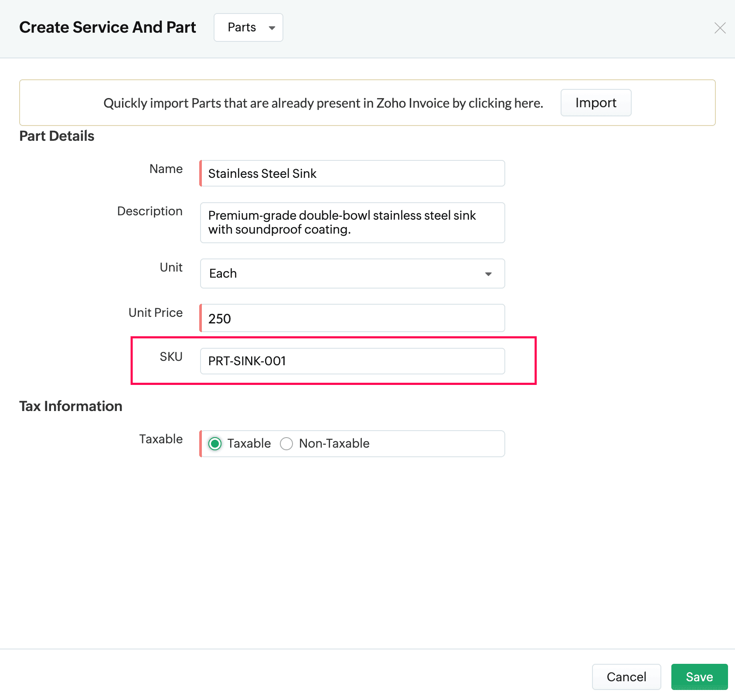Open the Parts type dropdown
Screen dimensions: 735x700
click(x=248, y=27)
